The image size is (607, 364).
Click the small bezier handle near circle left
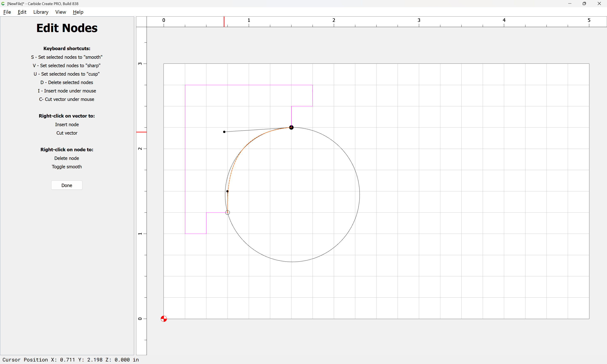pos(227,191)
